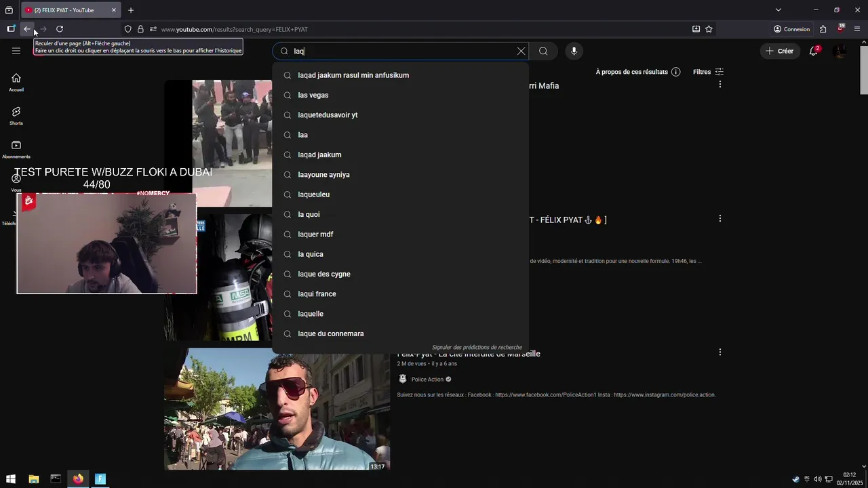Open more options for La cité interdite video
Screen dimensions: 868x488
[719, 352]
